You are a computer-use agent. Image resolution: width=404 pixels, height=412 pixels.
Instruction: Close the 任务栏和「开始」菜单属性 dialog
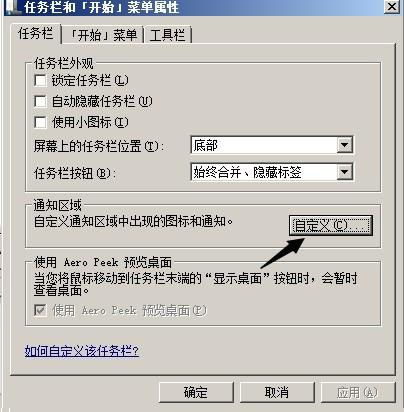click(x=392, y=6)
